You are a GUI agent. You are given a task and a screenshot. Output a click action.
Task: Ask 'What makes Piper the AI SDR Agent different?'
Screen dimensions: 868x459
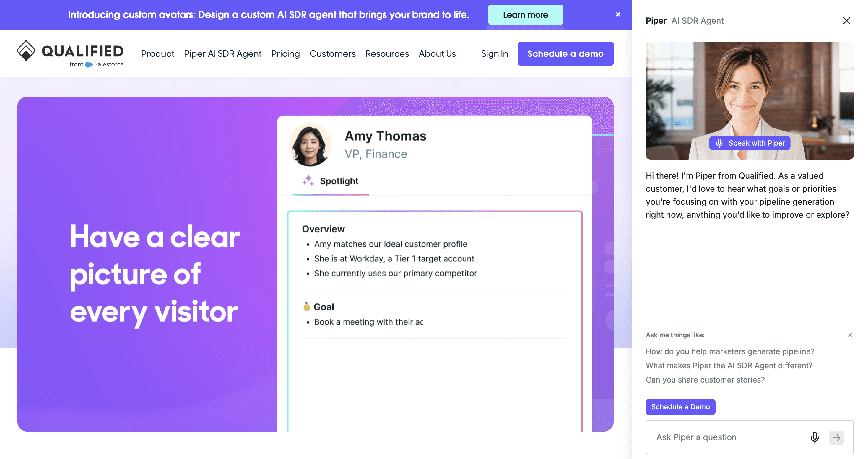pyautogui.click(x=729, y=365)
